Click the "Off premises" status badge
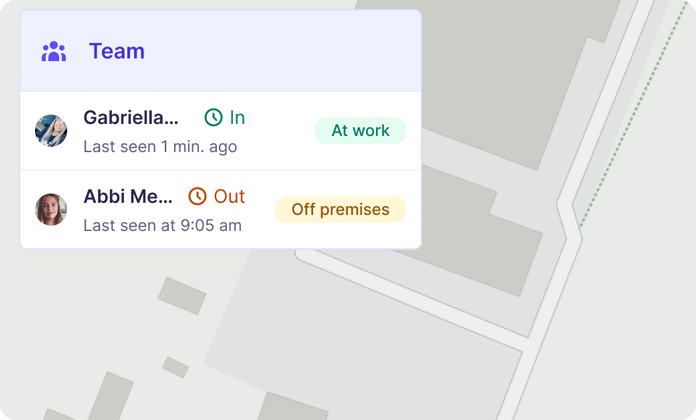The width and height of the screenshot is (696, 420). click(340, 210)
